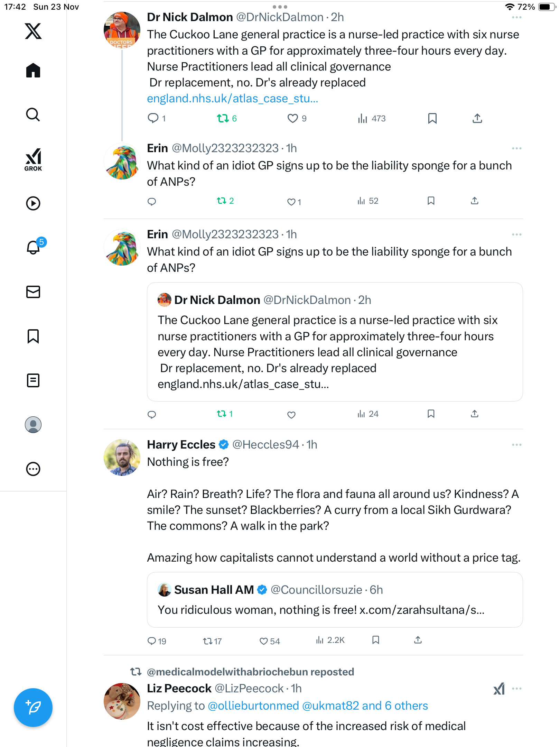Open more options on Liz Peecock's post

[516, 689]
